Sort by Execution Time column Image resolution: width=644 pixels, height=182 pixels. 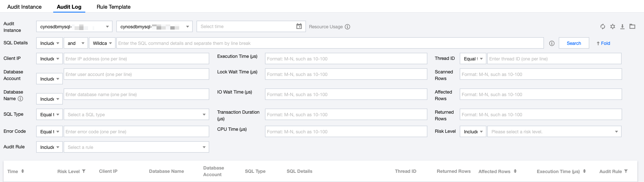pyautogui.click(x=584, y=171)
